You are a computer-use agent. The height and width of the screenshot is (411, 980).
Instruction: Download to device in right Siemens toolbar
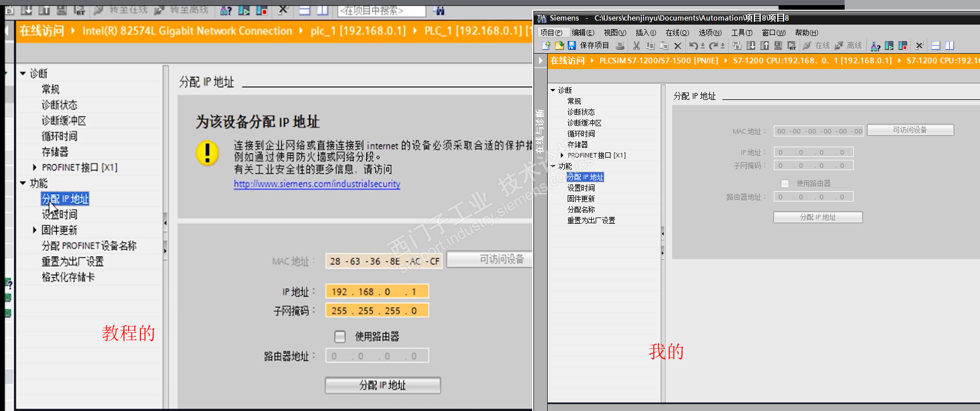751,46
